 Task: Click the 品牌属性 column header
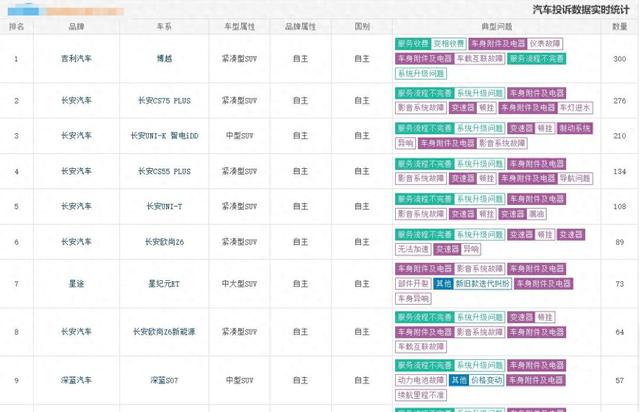click(x=300, y=27)
